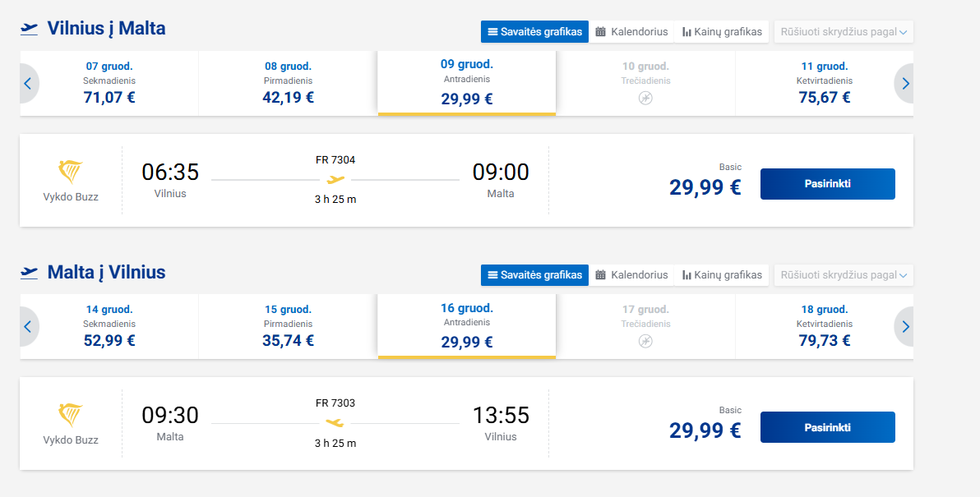This screenshot has width=980, height=497.
Task: Switch outbound view to Kainų grafikas
Action: [x=722, y=32]
